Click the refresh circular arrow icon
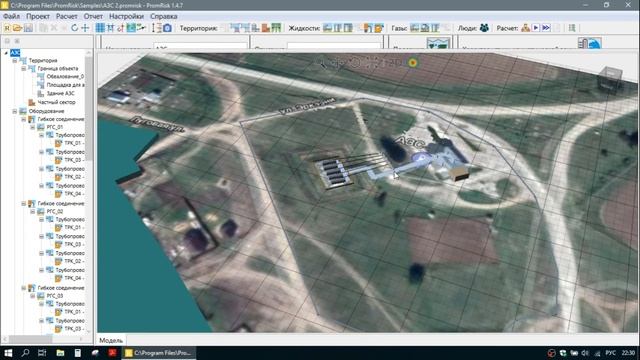The height and width of the screenshot is (360, 640). pyautogui.click(x=74, y=28)
